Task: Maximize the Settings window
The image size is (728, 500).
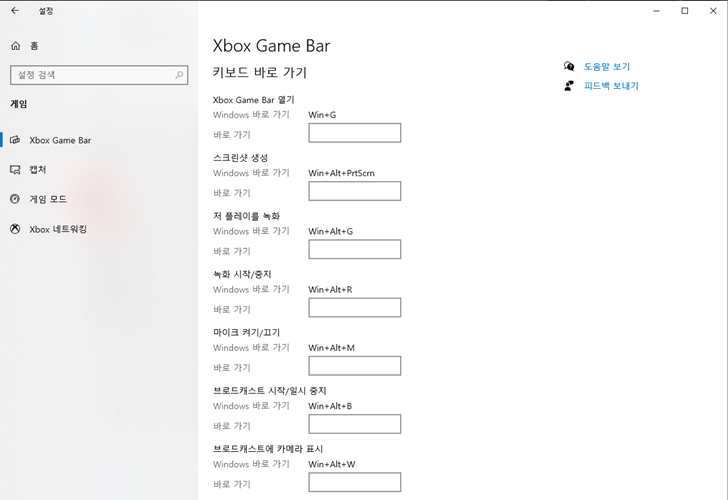Action: (685, 11)
